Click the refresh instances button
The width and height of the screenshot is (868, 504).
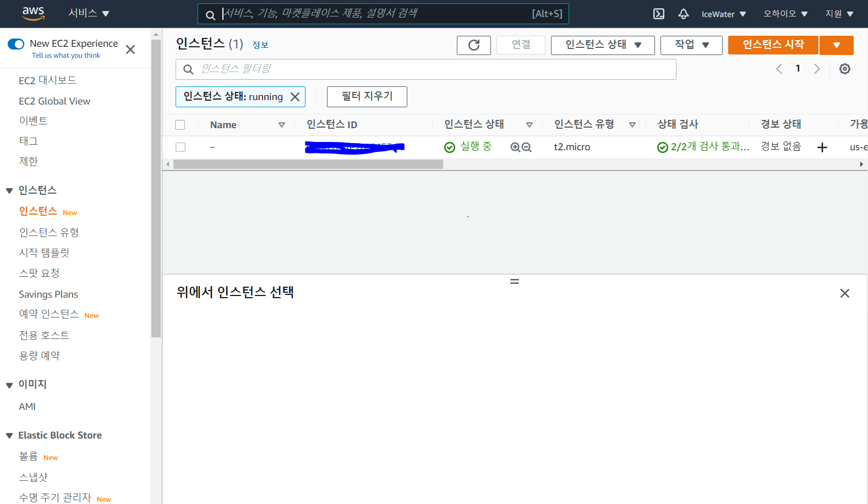tap(474, 45)
